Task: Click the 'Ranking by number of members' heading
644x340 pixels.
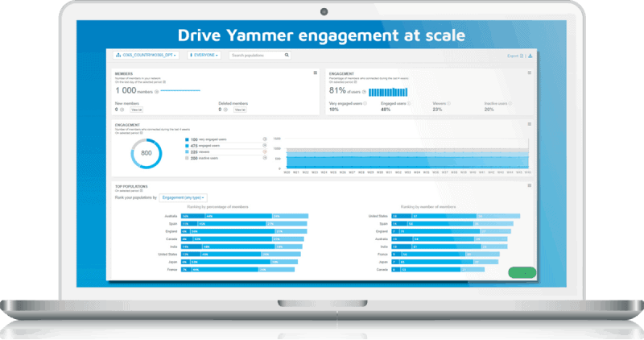Action: (x=428, y=207)
